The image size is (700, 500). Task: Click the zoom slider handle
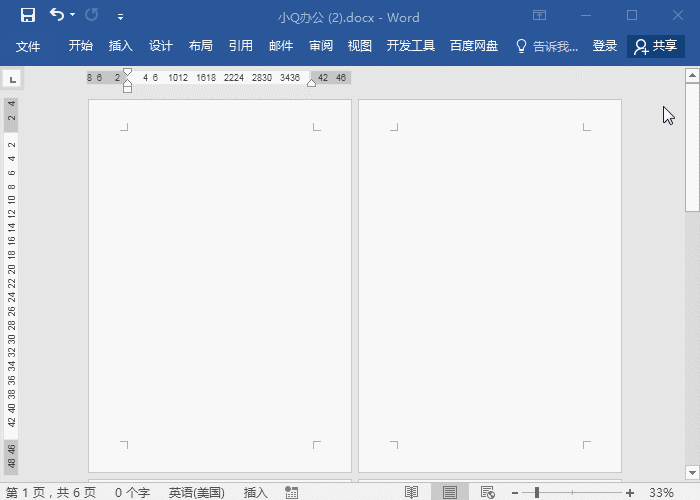(537, 492)
